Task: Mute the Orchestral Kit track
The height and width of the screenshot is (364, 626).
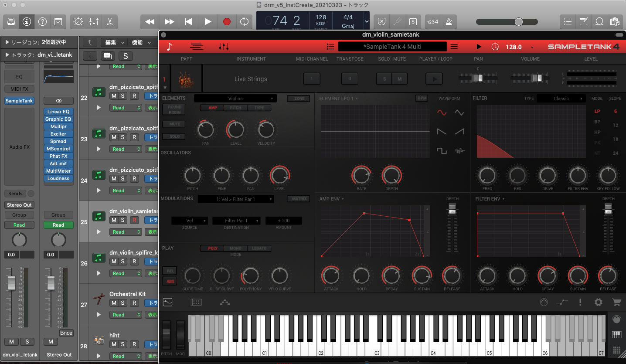Action: (114, 303)
